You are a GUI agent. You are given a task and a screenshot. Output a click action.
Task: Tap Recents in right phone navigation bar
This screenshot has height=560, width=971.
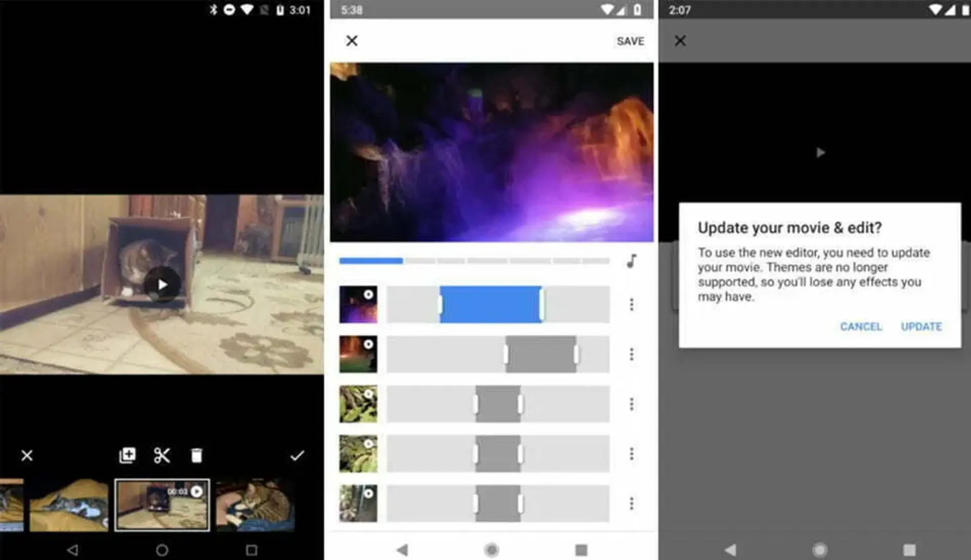click(x=909, y=549)
